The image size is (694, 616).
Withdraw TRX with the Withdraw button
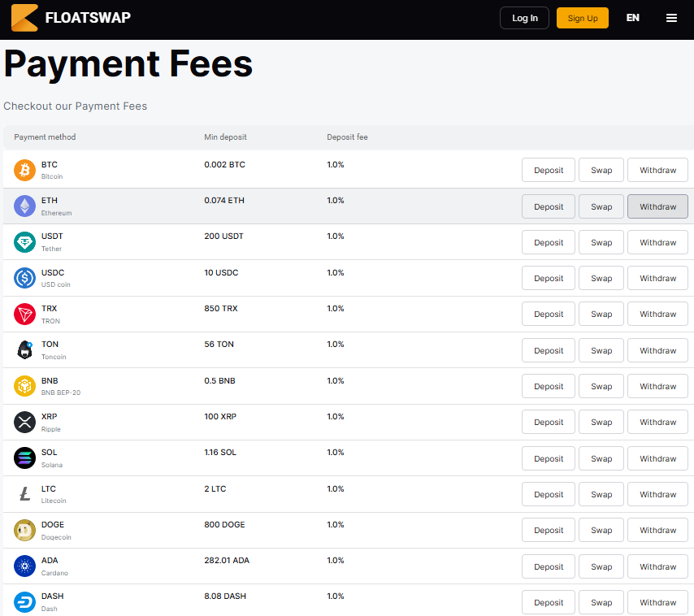tap(657, 315)
